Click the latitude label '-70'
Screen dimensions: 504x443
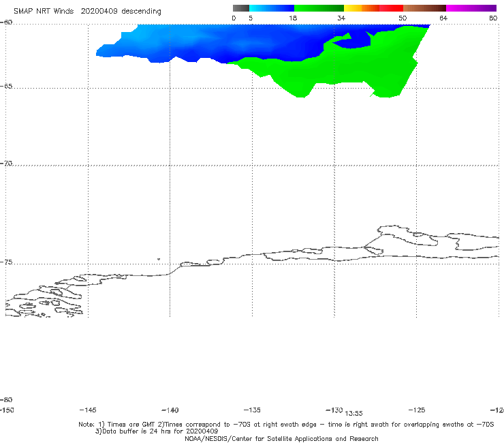point(6,163)
